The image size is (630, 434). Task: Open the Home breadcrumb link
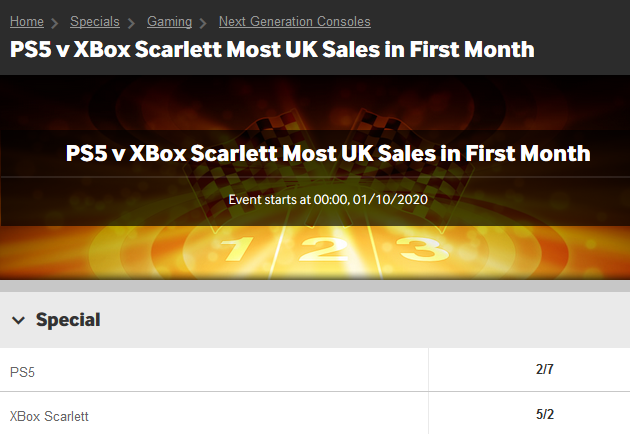coord(27,21)
